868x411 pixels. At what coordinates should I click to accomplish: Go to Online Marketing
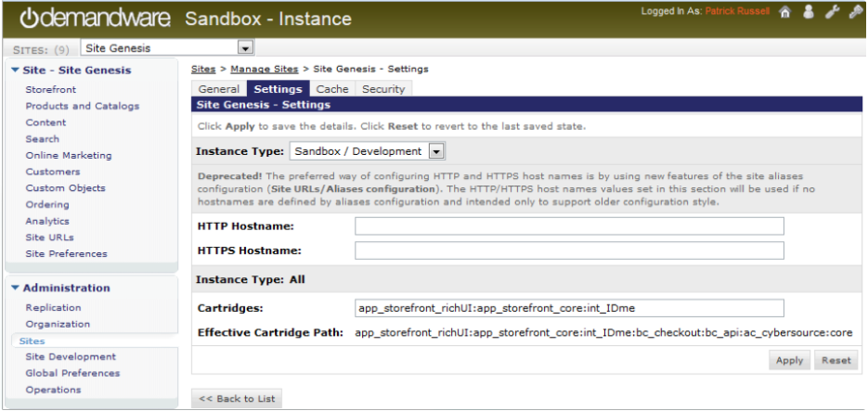tap(69, 156)
